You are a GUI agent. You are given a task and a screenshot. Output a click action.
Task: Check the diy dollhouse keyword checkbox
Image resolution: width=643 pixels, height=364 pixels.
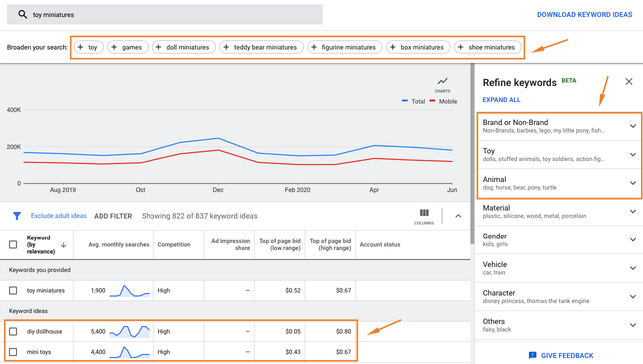[14, 331]
